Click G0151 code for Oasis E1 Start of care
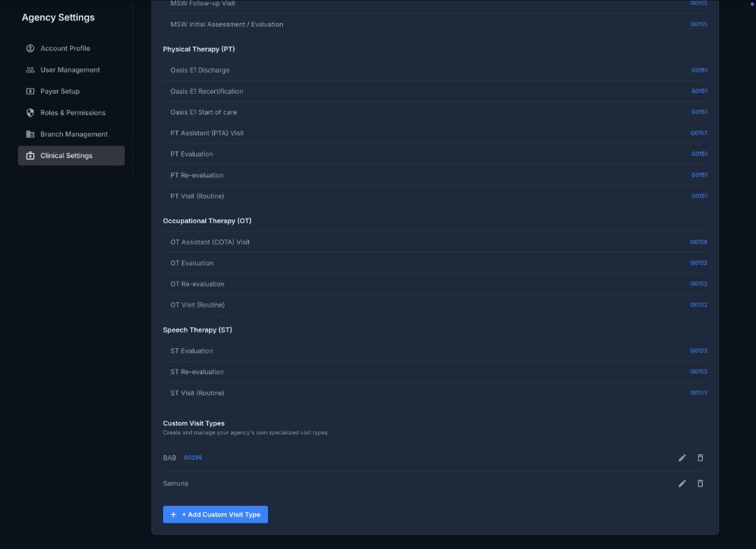Image resolution: width=756 pixels, height=549 pixels. (x=699, y=112)
